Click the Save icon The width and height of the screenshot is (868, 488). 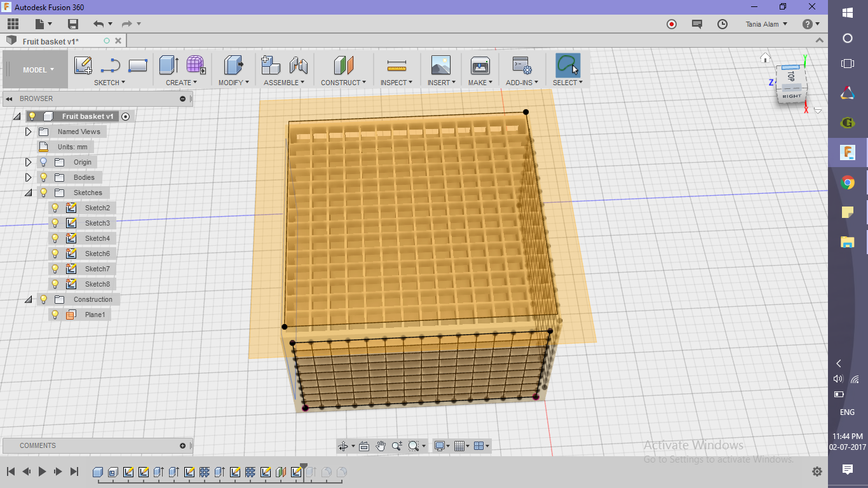point(73,24)
